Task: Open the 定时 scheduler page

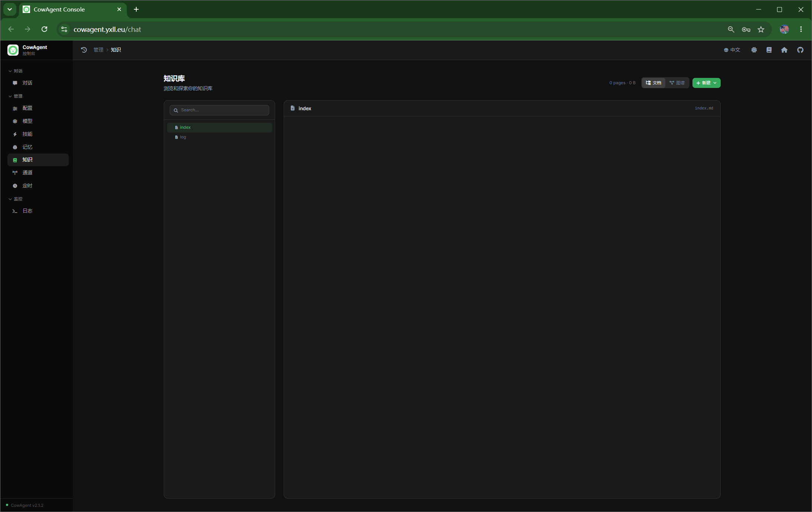Action: click(38, 186)
